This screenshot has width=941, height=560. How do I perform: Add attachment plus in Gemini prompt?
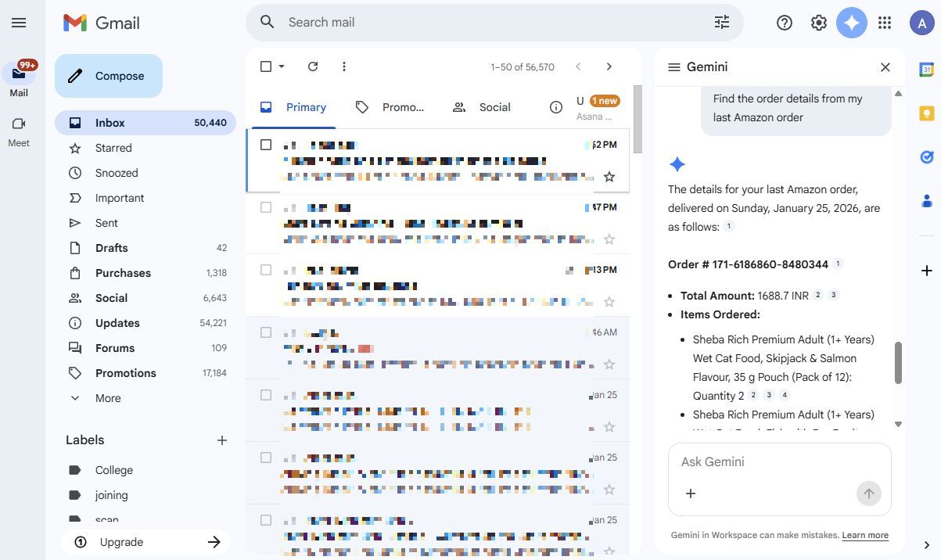690,494
